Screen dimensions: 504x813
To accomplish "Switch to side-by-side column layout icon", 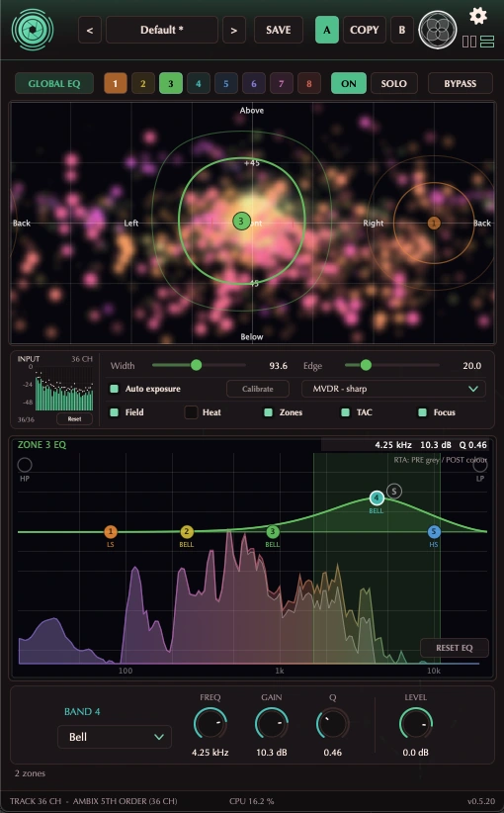I will point(468,42).
